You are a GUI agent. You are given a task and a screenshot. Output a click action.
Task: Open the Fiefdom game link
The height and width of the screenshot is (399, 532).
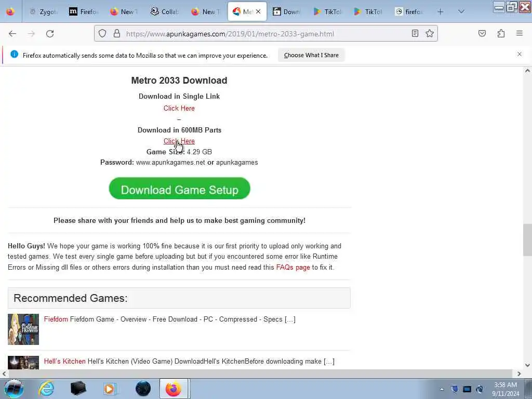(56, 320)
